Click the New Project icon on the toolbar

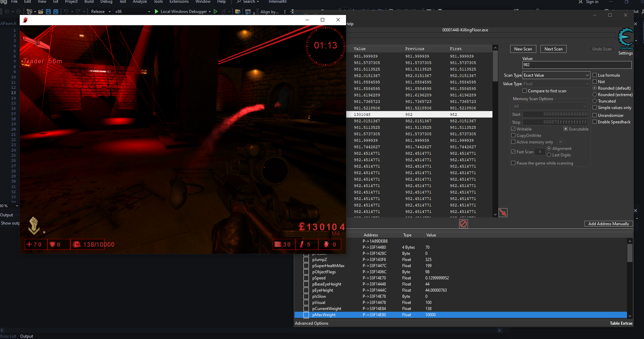click(29, 11)
